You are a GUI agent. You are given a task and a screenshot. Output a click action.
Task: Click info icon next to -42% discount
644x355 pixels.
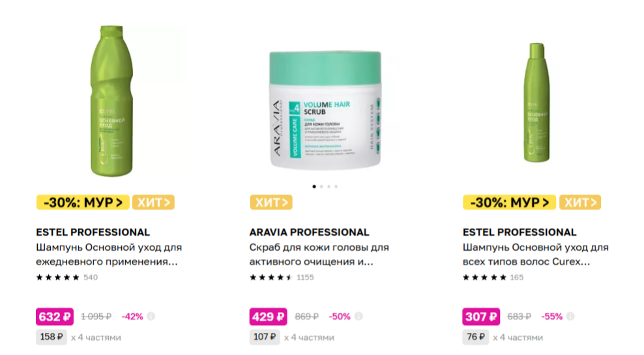coord(151,317)
